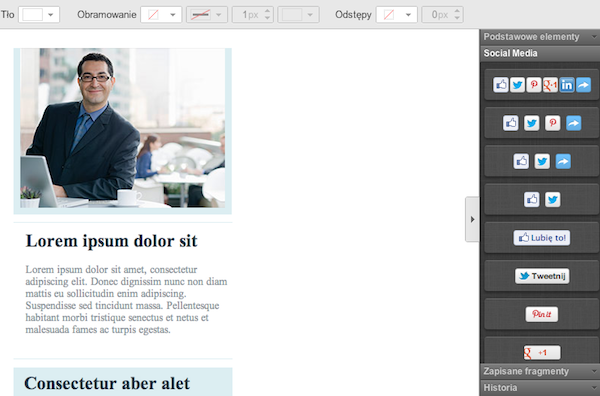Select the Google '+1' button element
This screenshot has width=600, height=396.
(542, 352)
